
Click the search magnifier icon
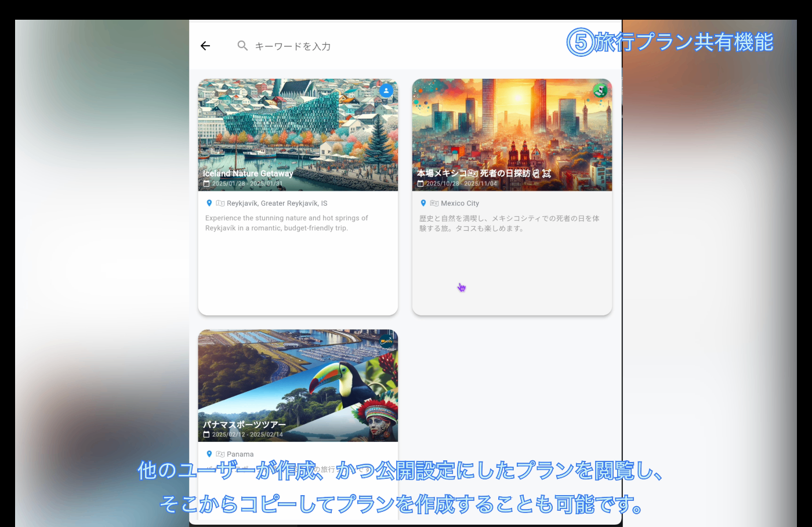pos(242,45)
